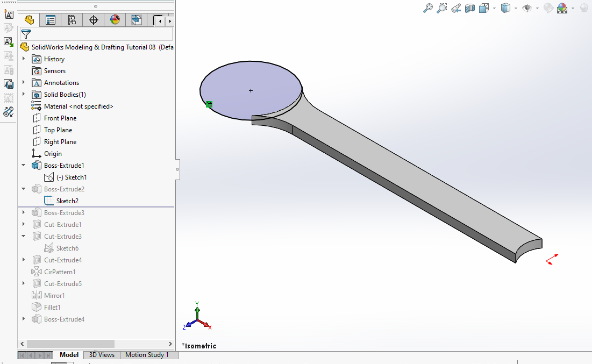Image resolution: width=592 pixels, height=364 pixels.
Task: Open the PropertyManager tab icon
Action: (x=51, y=20)
